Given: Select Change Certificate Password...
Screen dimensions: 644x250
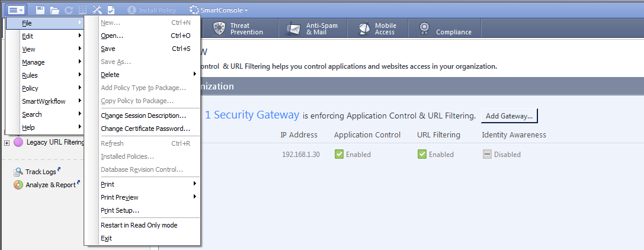Looking at the screenshot, I should [142, 129].
